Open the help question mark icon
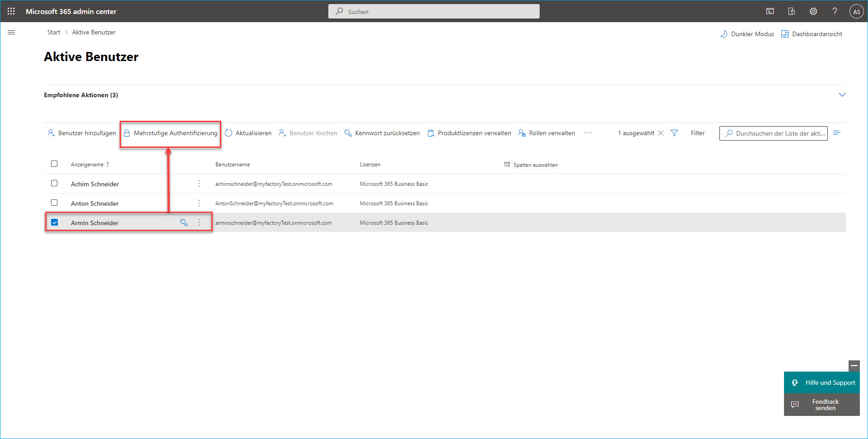The image size is (868, 439). [x=835, y=11]
